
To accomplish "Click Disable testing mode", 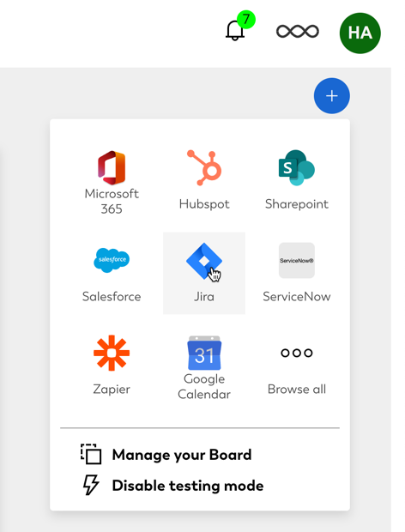I will [x=173, y=485].
